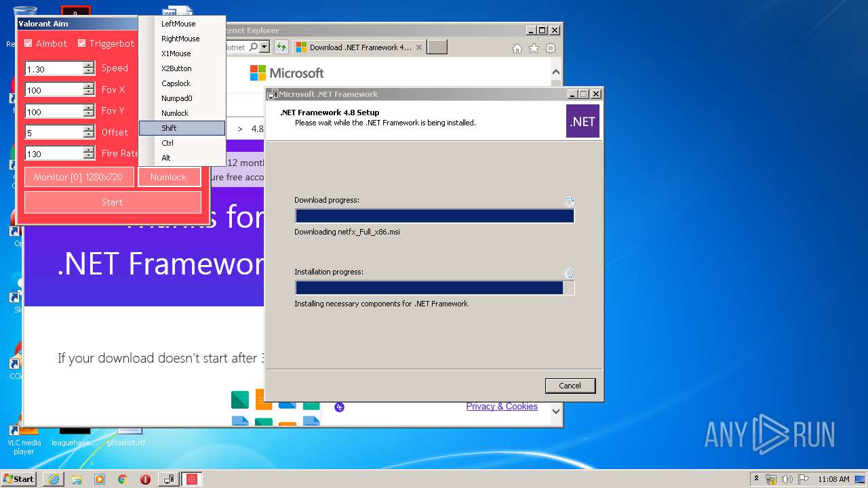868x488 pixels.
Task: Toggle the Triggerbot checkbox
Action: [x=82, y=43]
